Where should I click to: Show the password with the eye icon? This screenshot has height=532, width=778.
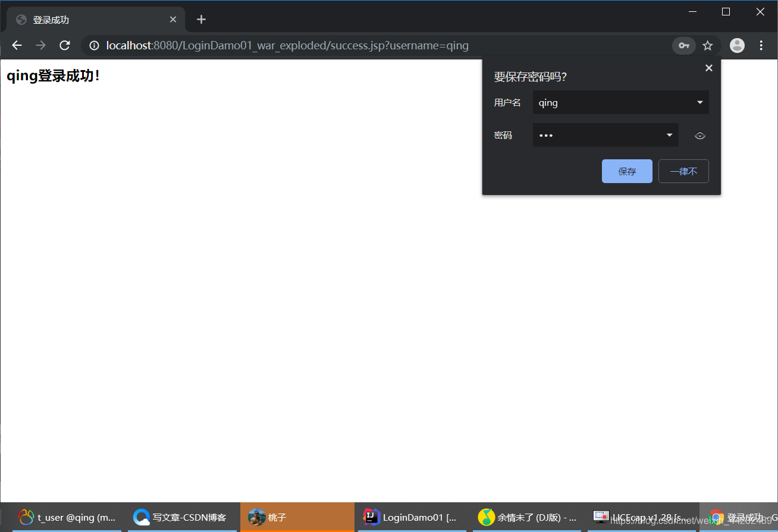700,136
